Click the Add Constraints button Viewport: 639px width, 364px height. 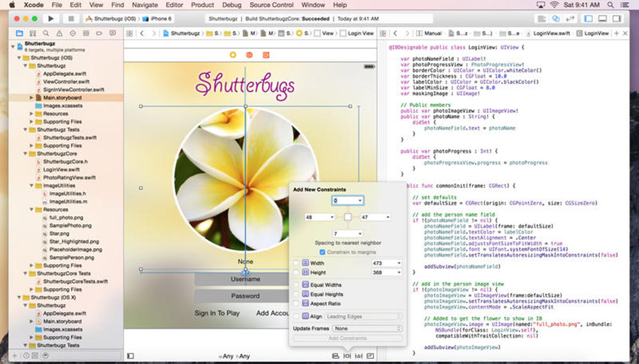pyautogui.click(x=348, y=338)
